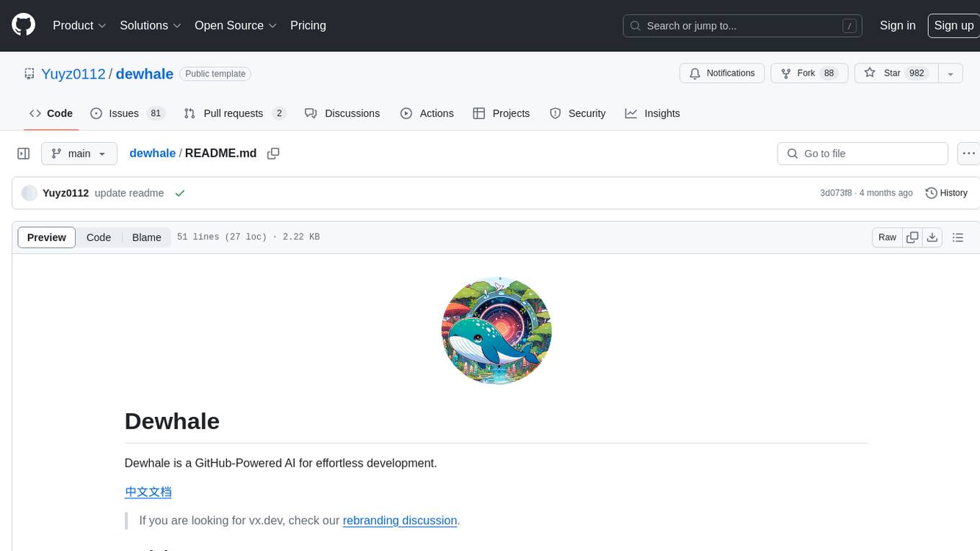Open the Raw file view
980x551 pixels.
pos(887,237)
